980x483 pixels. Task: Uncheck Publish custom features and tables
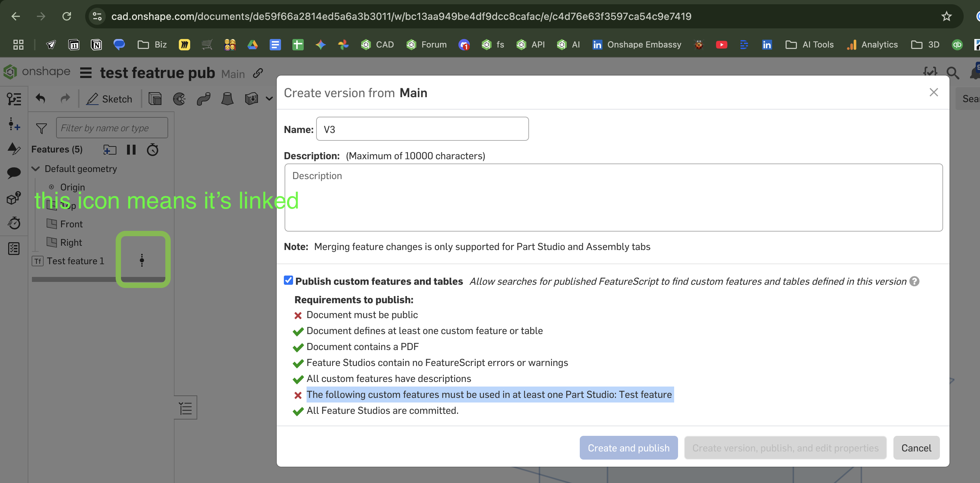288,280
